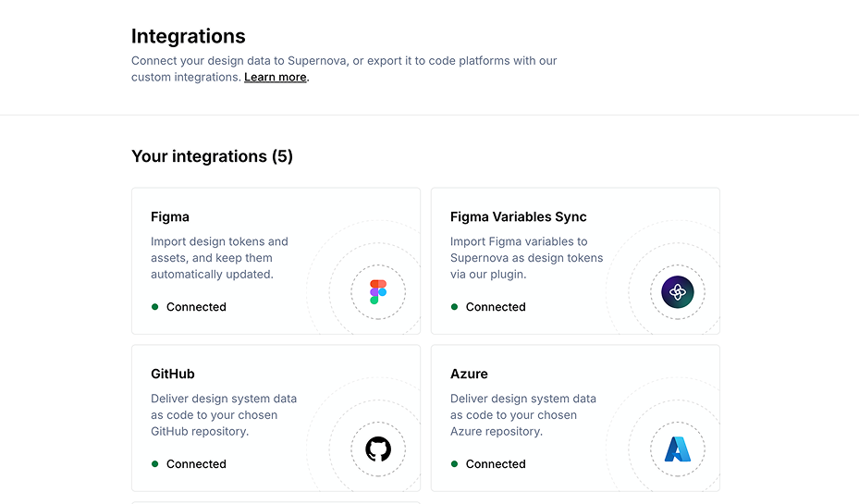859x504 pixels.
Task: Open the "Learn more" link
Action: [276, 78]
